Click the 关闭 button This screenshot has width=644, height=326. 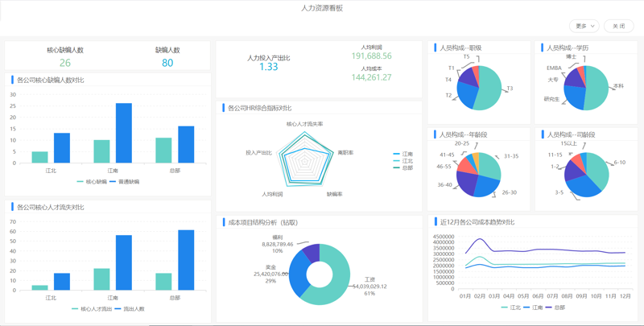point(619,26)
